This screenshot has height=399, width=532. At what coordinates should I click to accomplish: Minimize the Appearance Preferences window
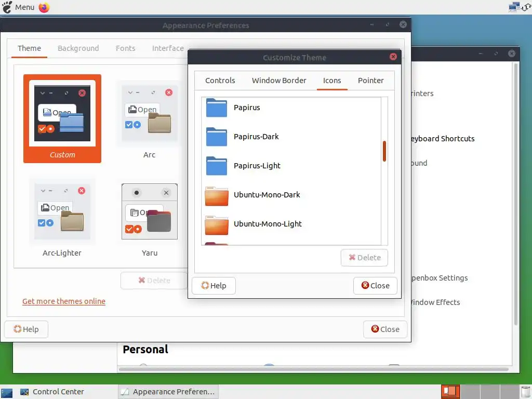[x=372, y=24]
